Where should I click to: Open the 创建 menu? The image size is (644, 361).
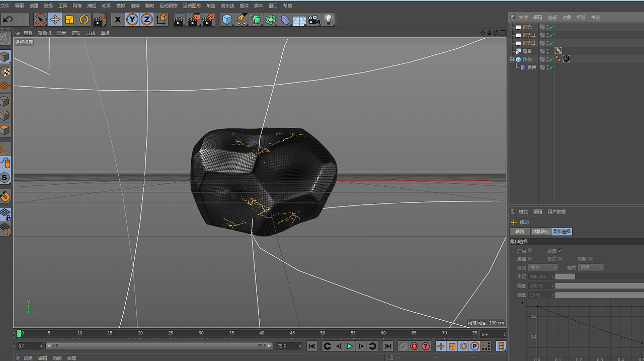pos(34,6)
